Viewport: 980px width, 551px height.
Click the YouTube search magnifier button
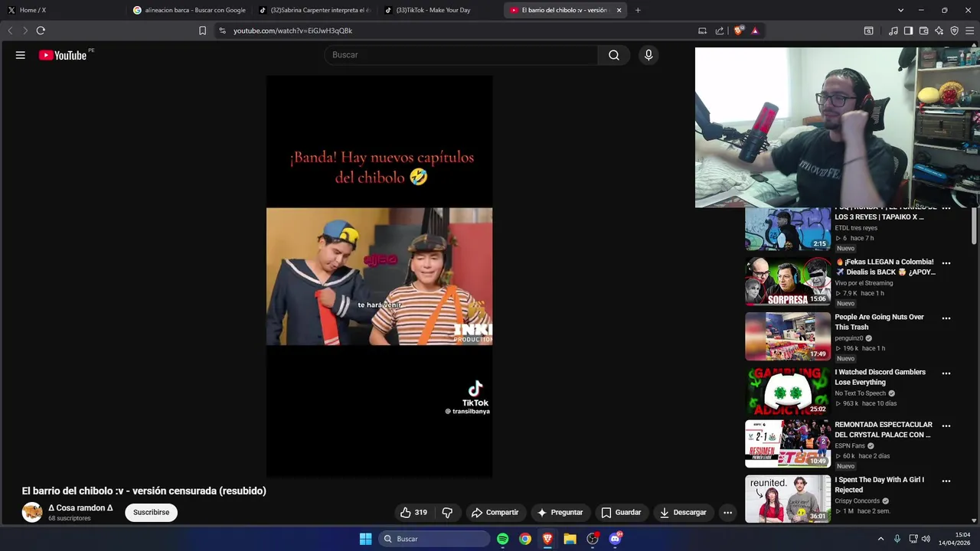[614, 55]
